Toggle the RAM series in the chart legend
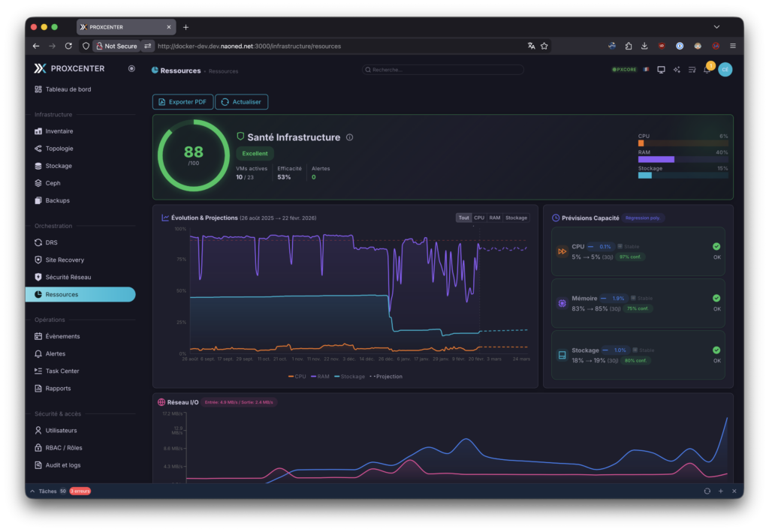The height and width of the screenshot is (532, 769). pos(320,377)
